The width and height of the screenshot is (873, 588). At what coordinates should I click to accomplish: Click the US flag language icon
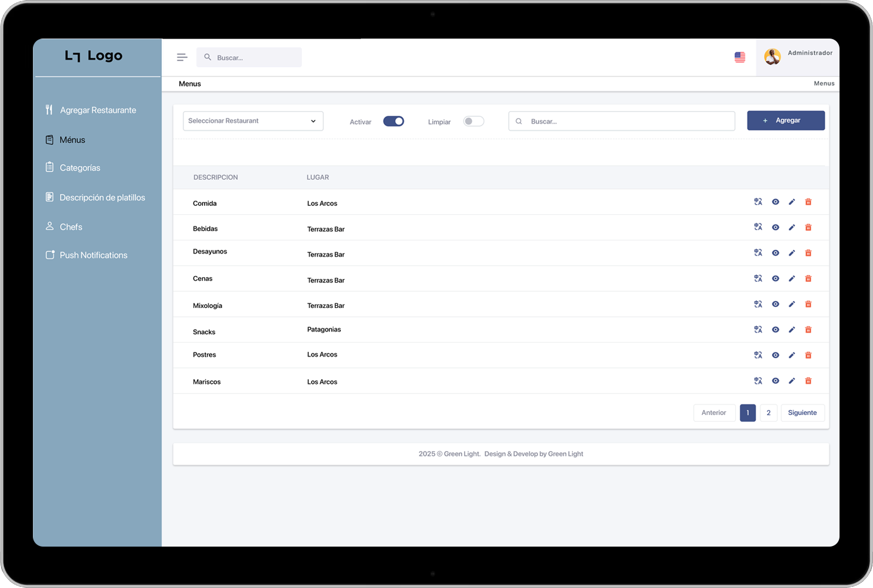click(x=740, y=57)
